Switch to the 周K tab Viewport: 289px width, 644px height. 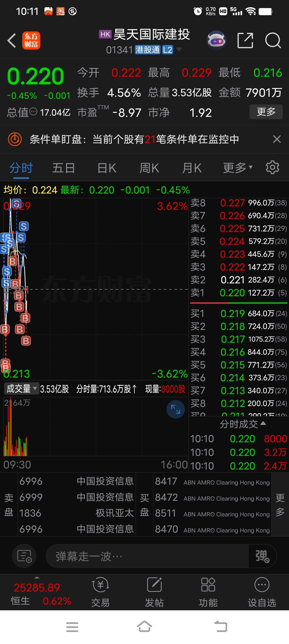(x=149, y=168)
